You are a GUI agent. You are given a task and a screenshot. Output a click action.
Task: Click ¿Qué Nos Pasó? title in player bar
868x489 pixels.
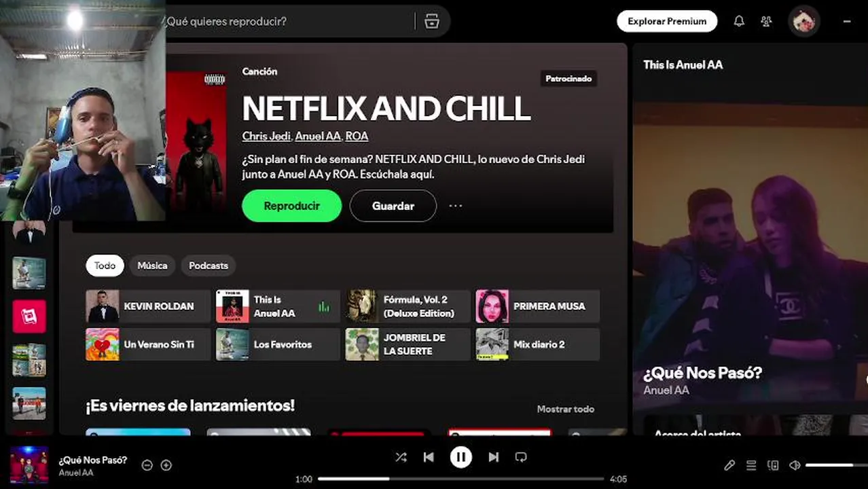pyautogui.click(x=93, y=460)
